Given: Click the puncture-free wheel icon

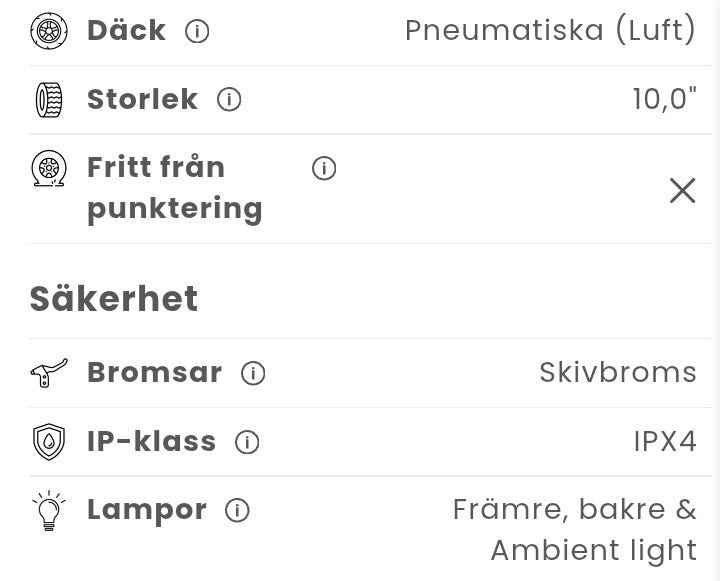Looking at the screenshot, I should 48,168.
